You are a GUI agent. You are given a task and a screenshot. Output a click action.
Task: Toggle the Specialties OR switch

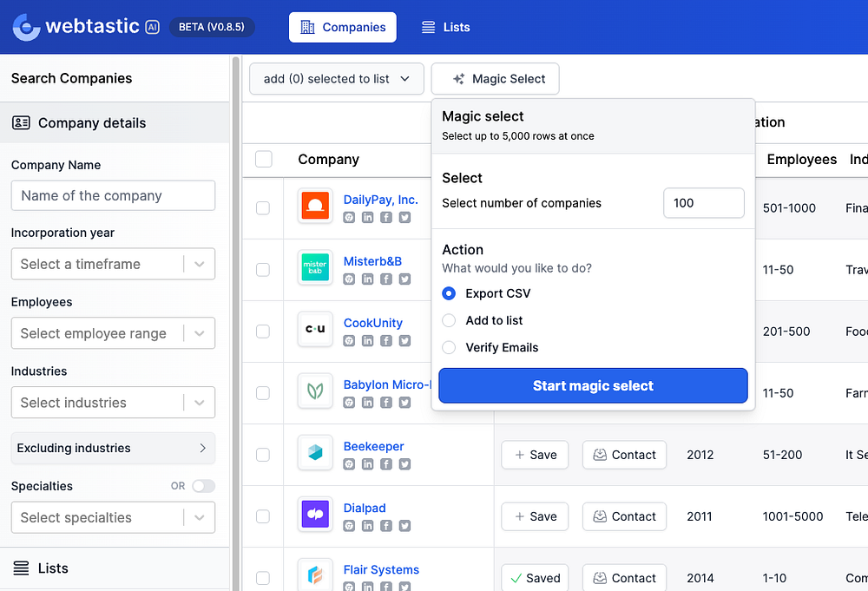203,486
